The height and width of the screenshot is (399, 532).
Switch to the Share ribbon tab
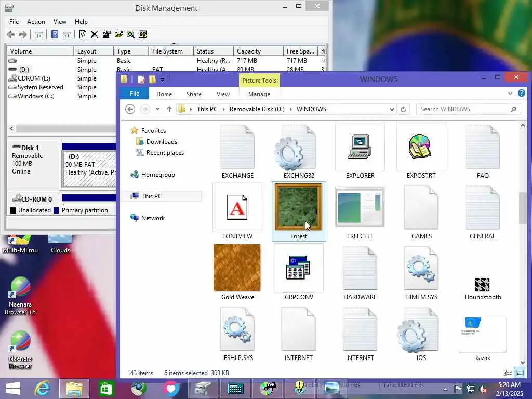[x=194, y=94]
